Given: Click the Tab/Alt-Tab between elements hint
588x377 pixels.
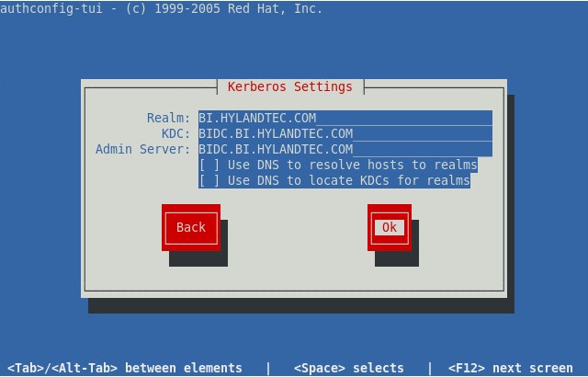Looking at the screenshot, I should tap(125, 368).
